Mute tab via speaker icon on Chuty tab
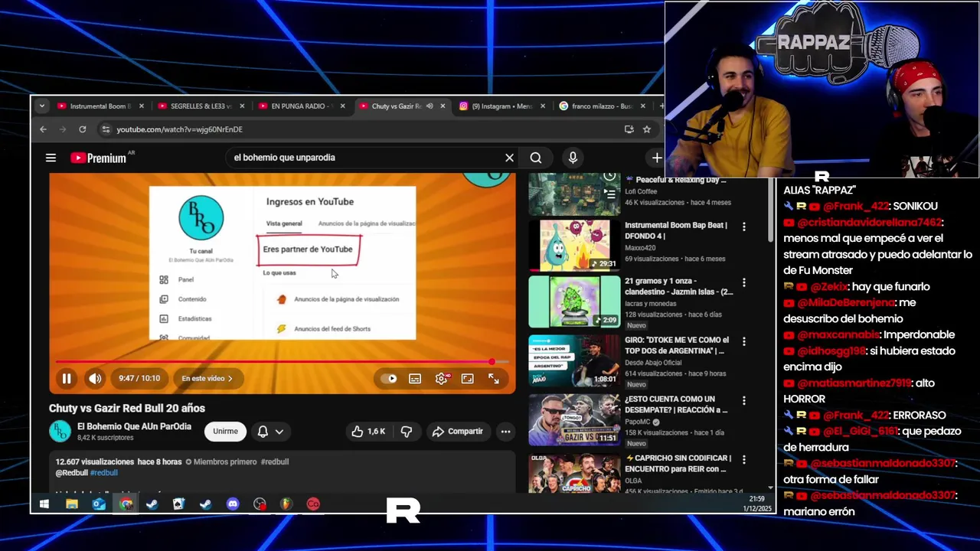This screenshot has width=980, height=551. point(429,106)
